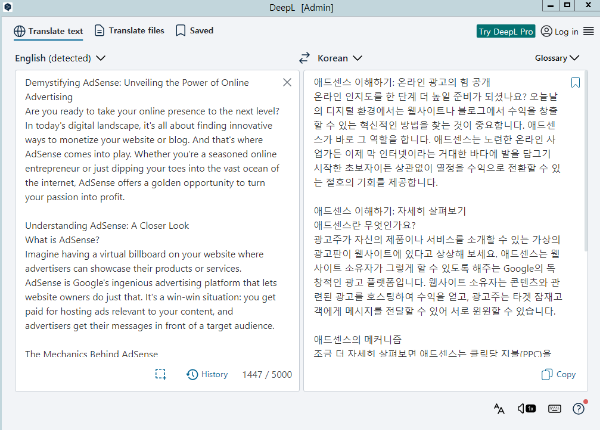Click the Korean '애드센스란 무엇인가요?' line
This screenshot has width=600, height=430.
(365, 225)
